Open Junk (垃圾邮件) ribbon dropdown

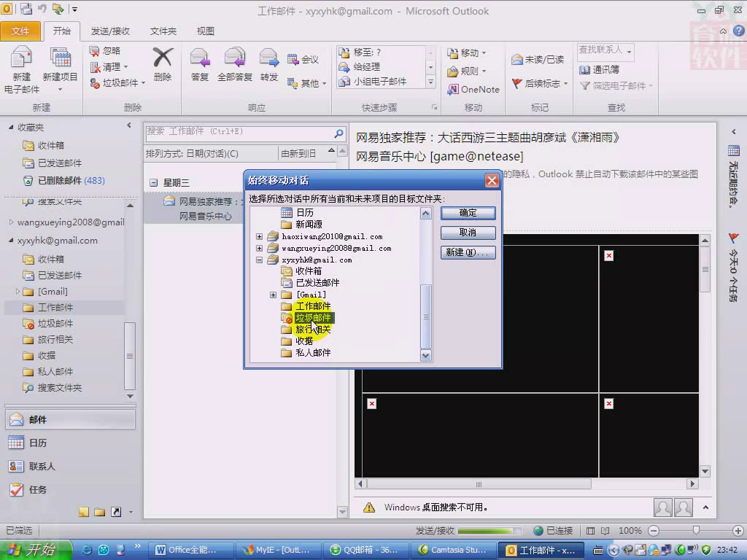tap(117, 83)
